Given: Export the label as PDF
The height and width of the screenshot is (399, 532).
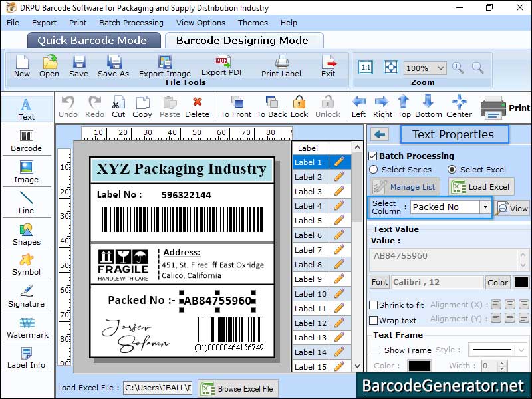Looking at the screenshot, I should (223, 66).
